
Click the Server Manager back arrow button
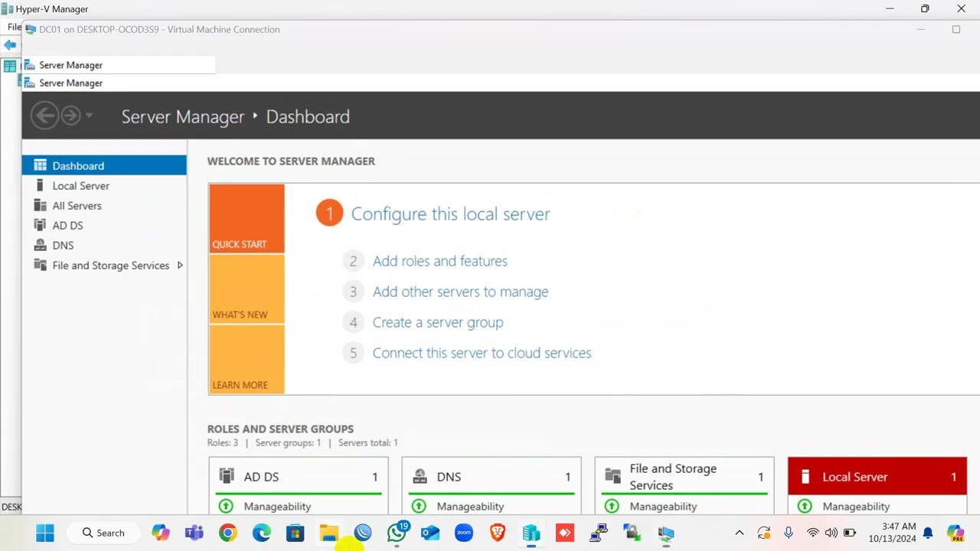point(44,116)
